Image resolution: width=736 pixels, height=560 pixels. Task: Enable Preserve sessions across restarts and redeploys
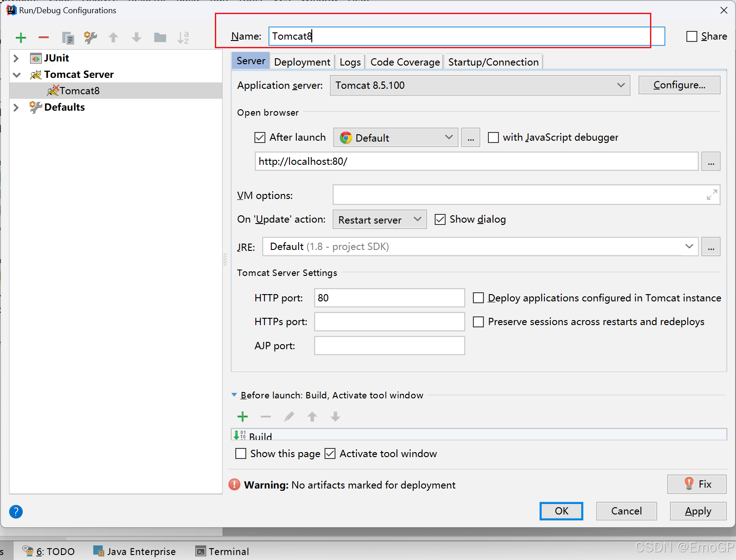pos(478,322)
